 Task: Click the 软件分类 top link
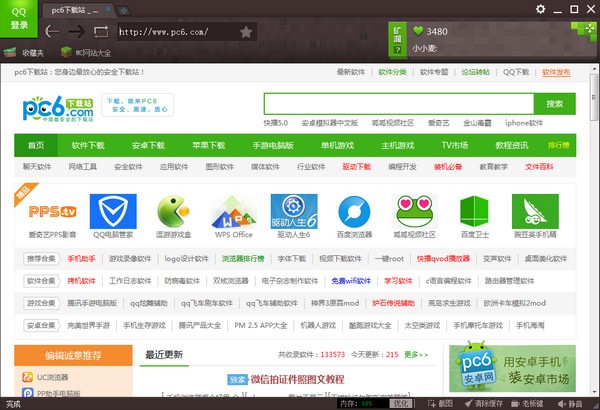(x=393, y=72)
